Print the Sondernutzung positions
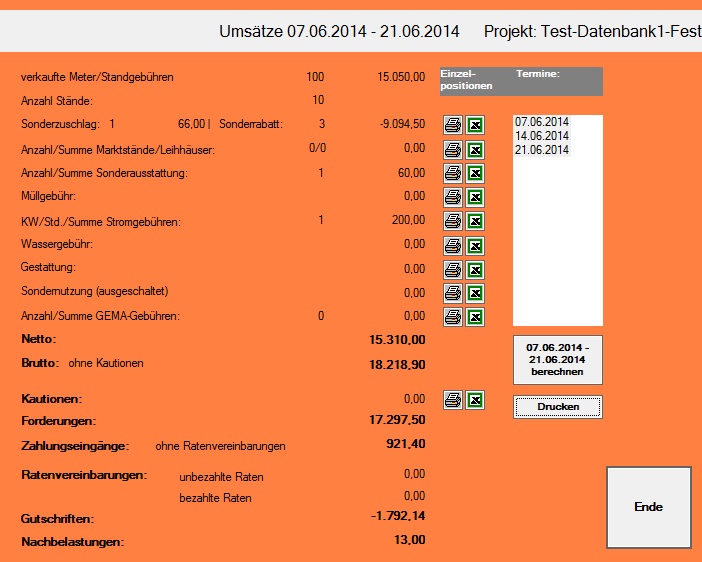 (452, 293)
